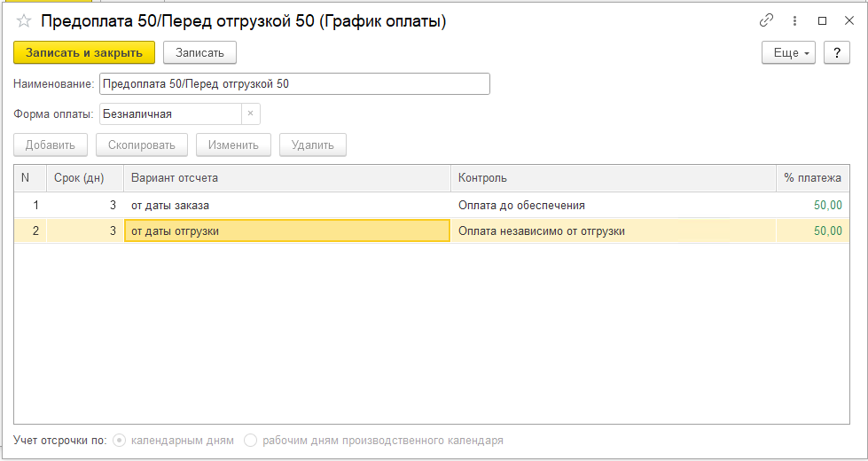Viewport: 868px width, 461px height.
Task: Click the Удалить button
Action: (x=313, y=145)
